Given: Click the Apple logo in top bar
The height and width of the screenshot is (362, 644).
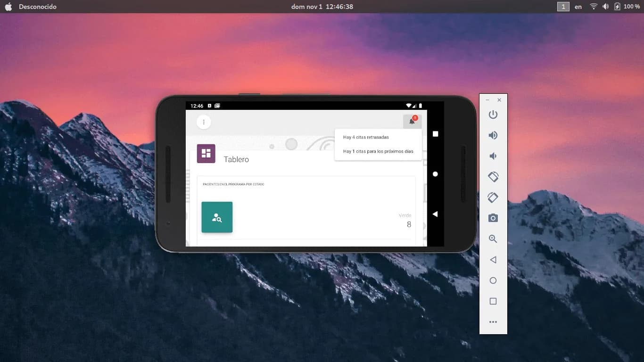Looking at the screenshot, I should 8,7.
